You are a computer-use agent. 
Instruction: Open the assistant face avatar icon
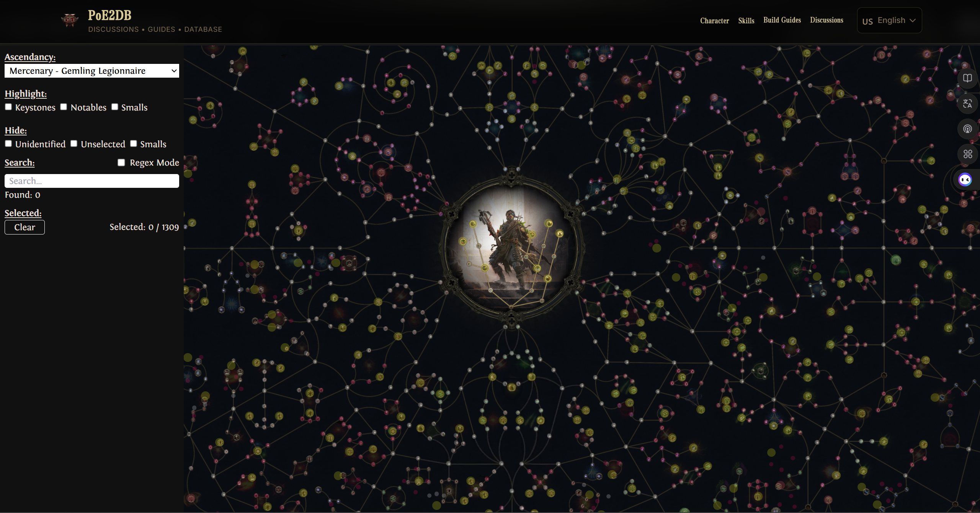[x=965, y=179]
